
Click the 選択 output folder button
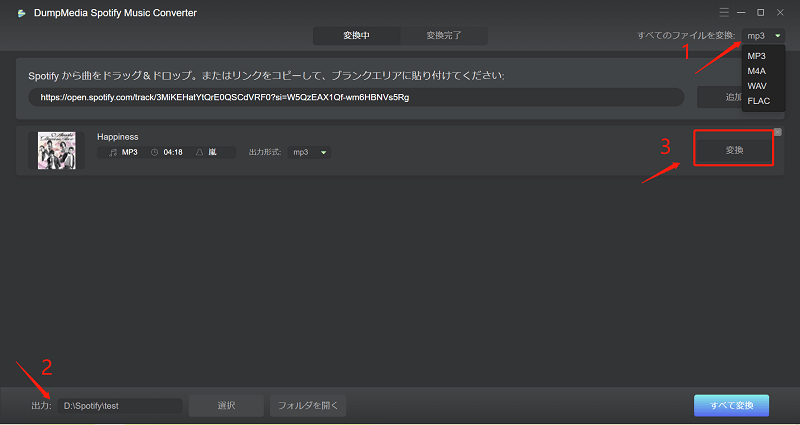(x=226, y=406)
